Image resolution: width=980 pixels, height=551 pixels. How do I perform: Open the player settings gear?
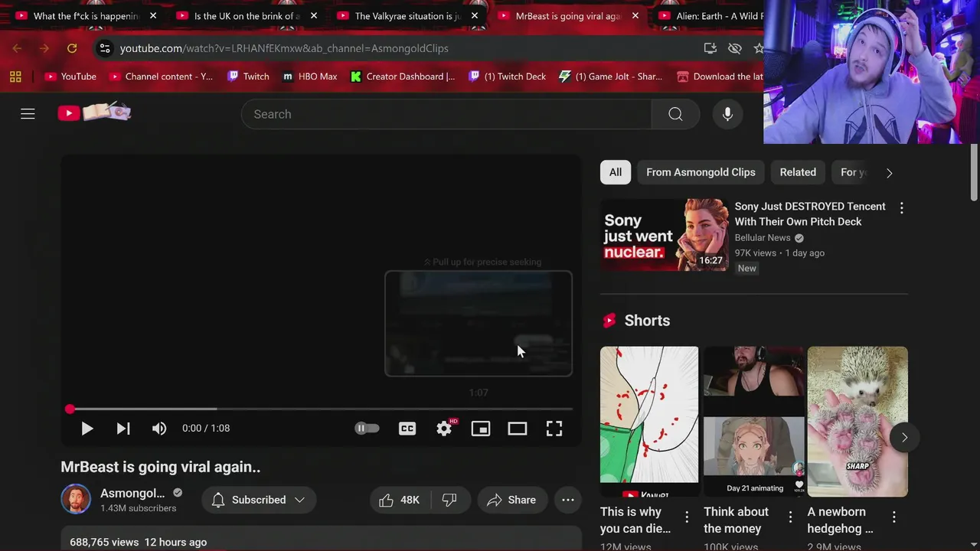click(x=444, y=429)
